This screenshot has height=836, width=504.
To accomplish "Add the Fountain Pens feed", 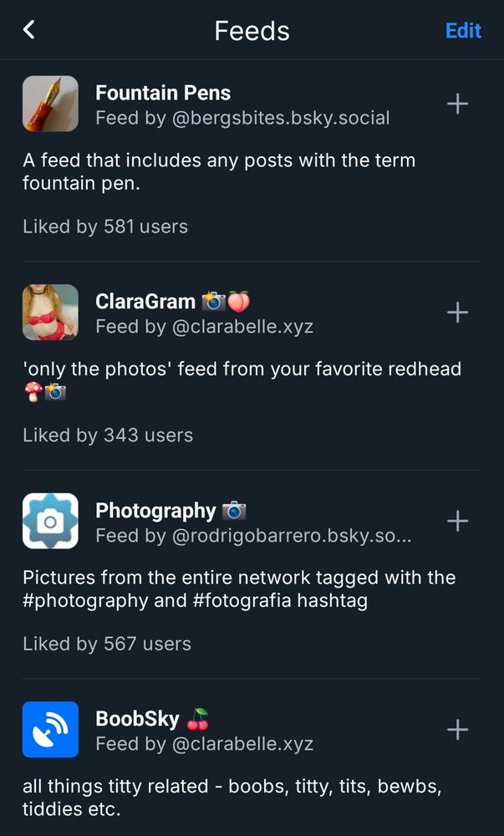I will (457, 104).
